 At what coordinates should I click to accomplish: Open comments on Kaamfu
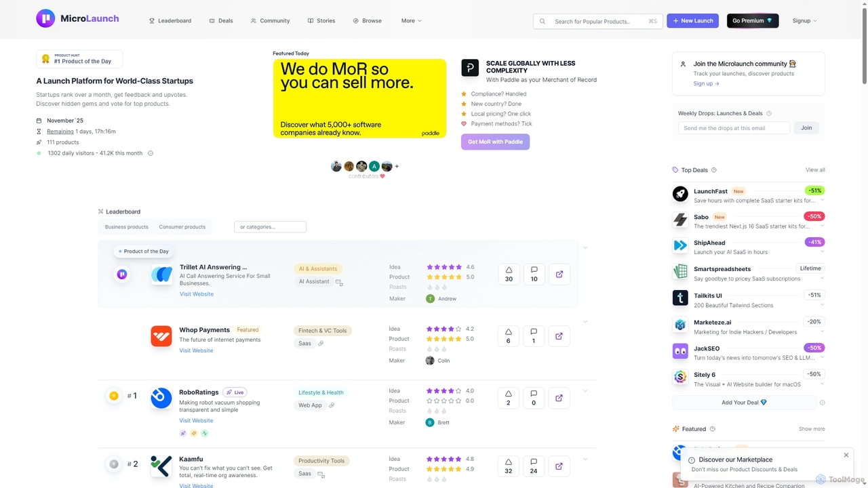pyautogui.click(x=534, y=466)
